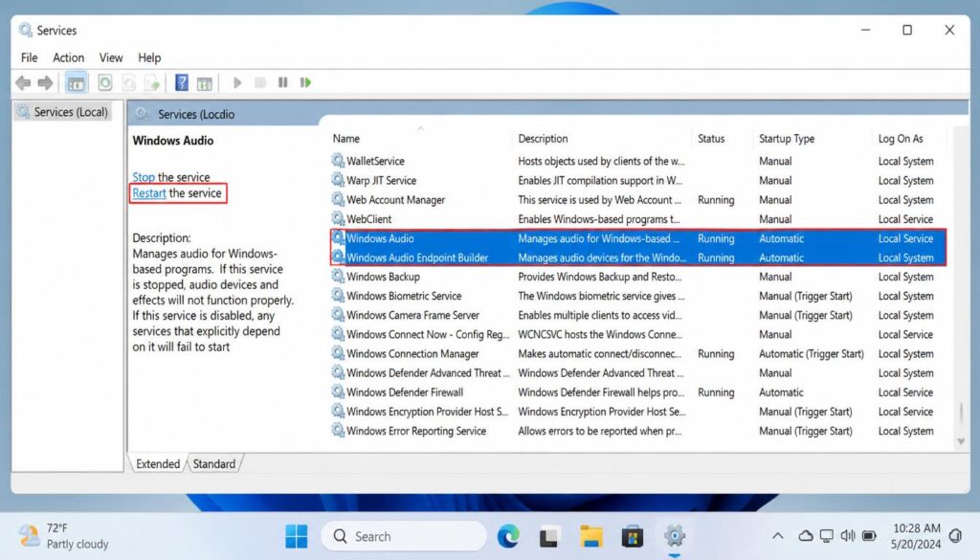Viewport: 980px width, 560px height.
Task: Click the Restart Service toolbar icon
Action: tap(305, 82)
